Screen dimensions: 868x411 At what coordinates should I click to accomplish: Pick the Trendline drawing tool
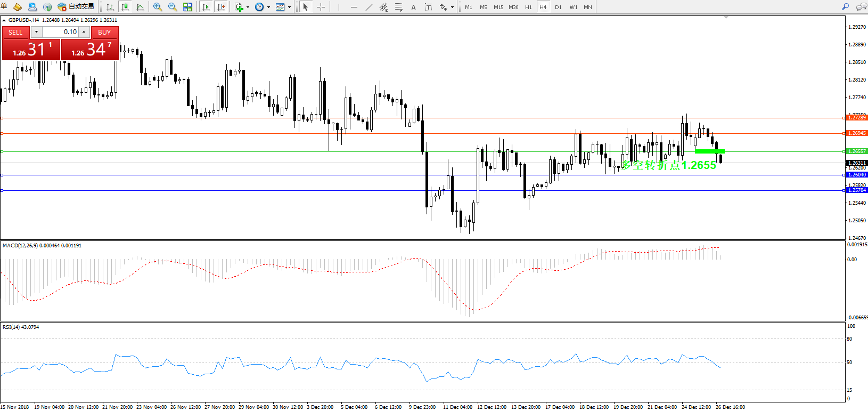coord(369,7)
